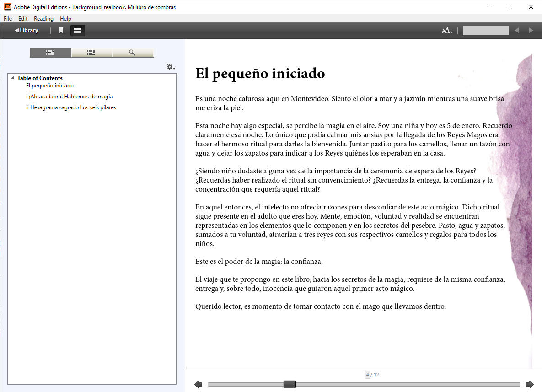Image resolution: width=542 pixels, height=392 pixels.
Task: Click the paragraph starting Querido lector
Action: (x=321, y=306)
